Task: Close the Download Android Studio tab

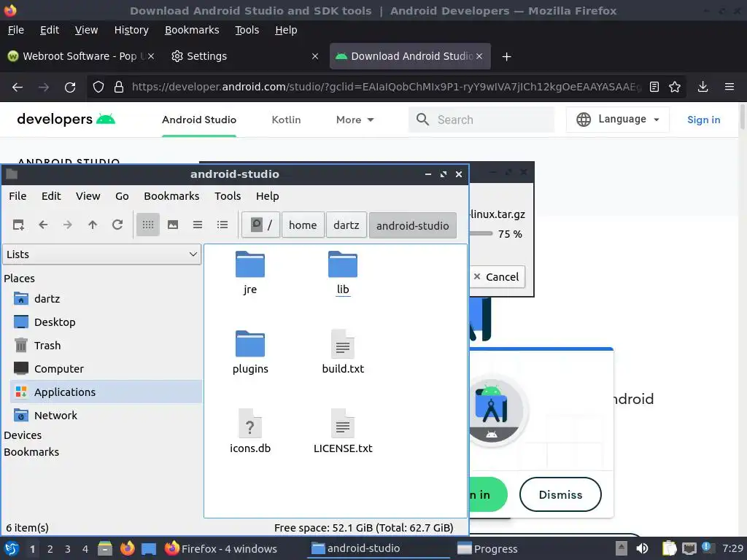Action: coord(479,56)
